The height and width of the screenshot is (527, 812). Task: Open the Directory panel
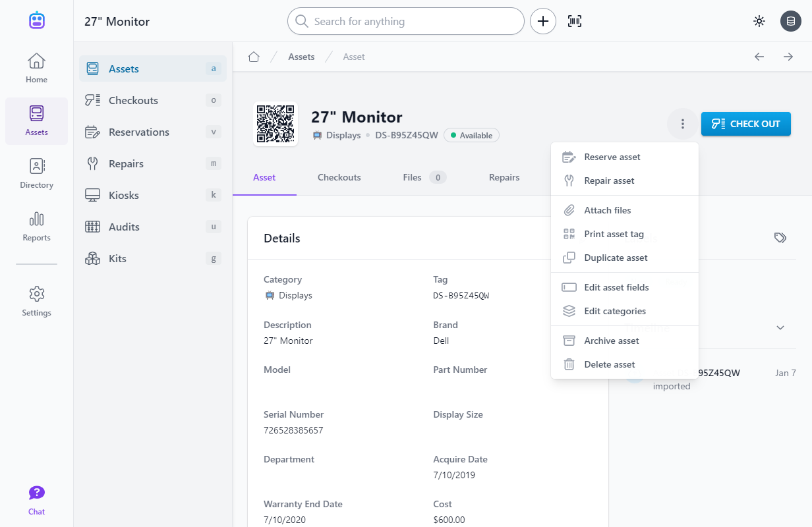(x=36, y=173)
